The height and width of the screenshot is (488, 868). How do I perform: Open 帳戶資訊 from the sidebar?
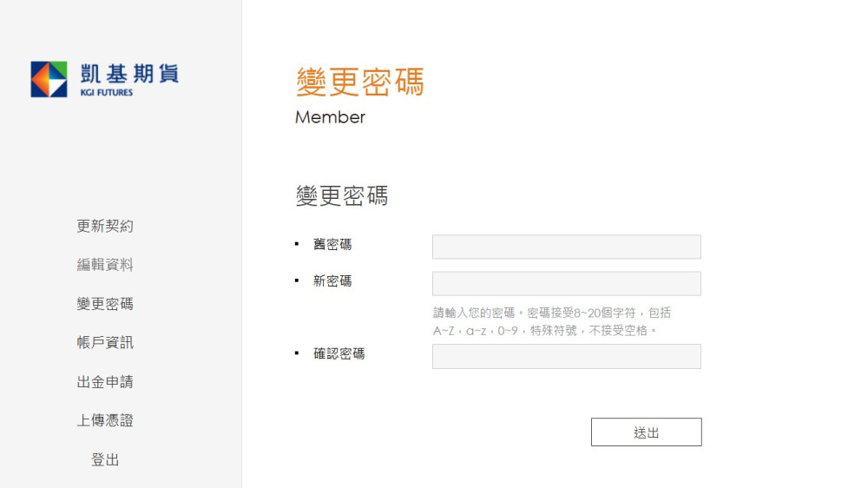(105, 342)
